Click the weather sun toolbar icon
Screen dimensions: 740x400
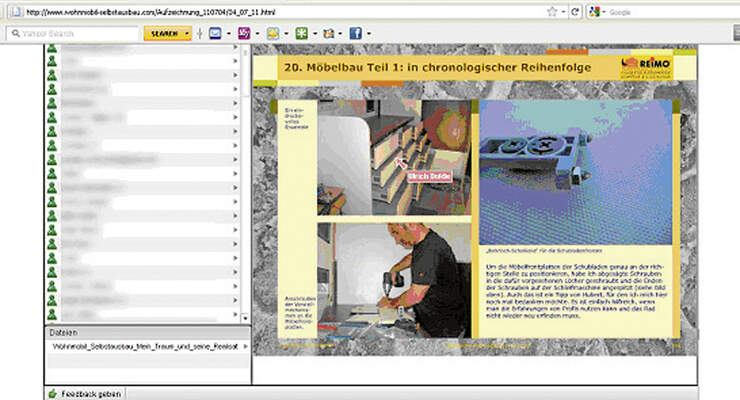273,33
